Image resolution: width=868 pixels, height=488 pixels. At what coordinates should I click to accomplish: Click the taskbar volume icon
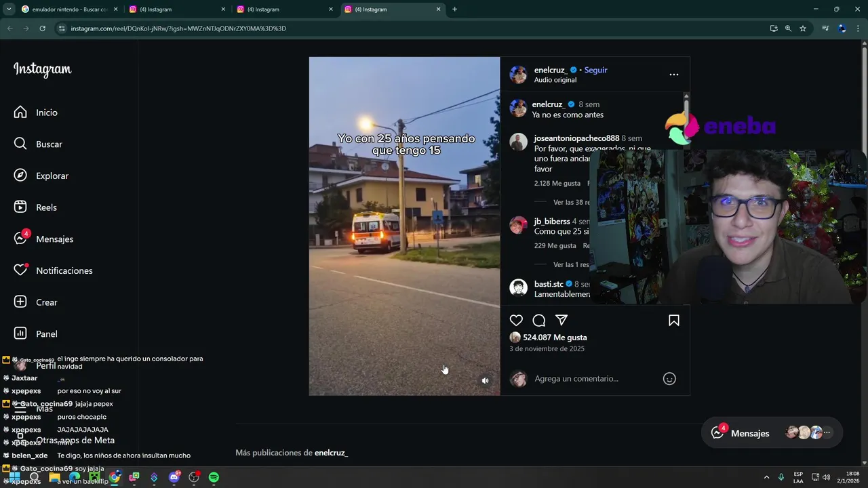(827, 477)
